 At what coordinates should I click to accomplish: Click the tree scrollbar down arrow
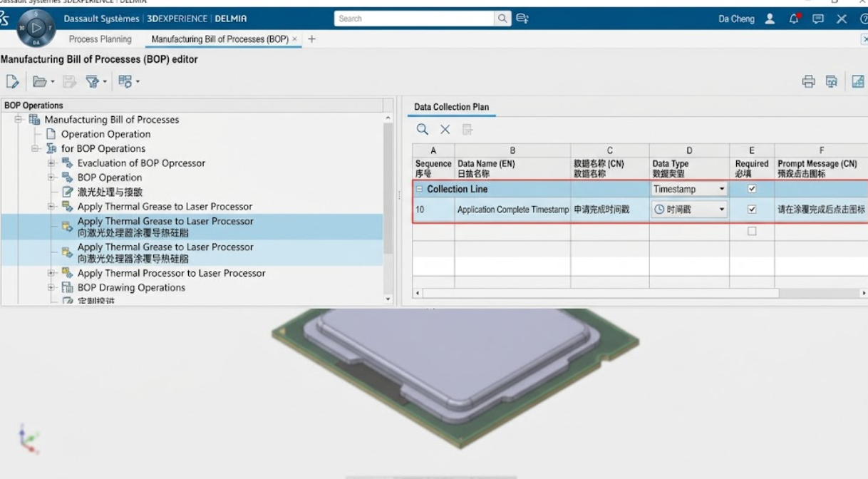pos(388,299)
